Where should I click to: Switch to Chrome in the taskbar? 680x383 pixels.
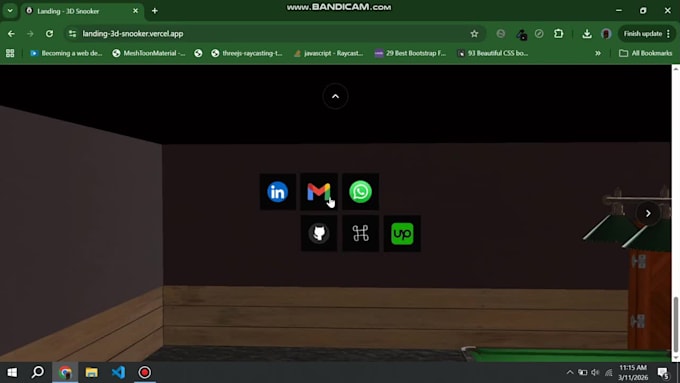coord(65,372)
